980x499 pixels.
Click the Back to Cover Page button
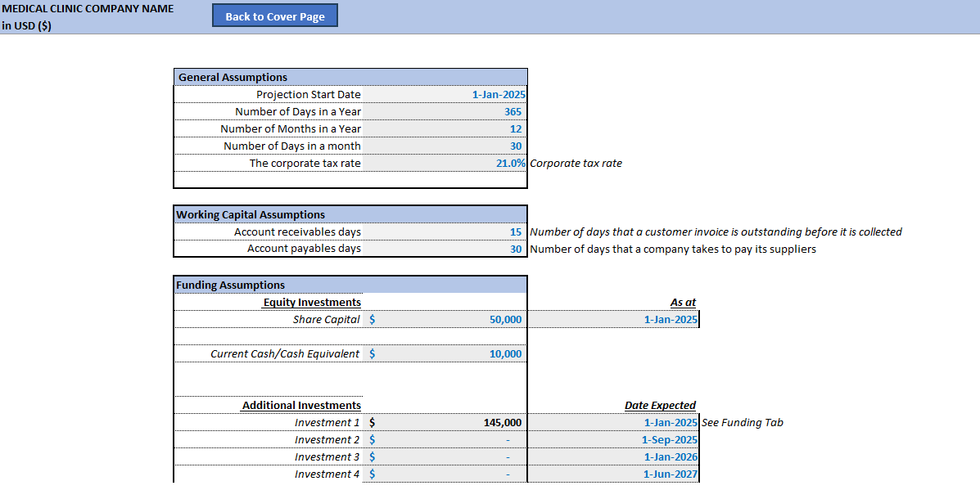pos(274,15)
